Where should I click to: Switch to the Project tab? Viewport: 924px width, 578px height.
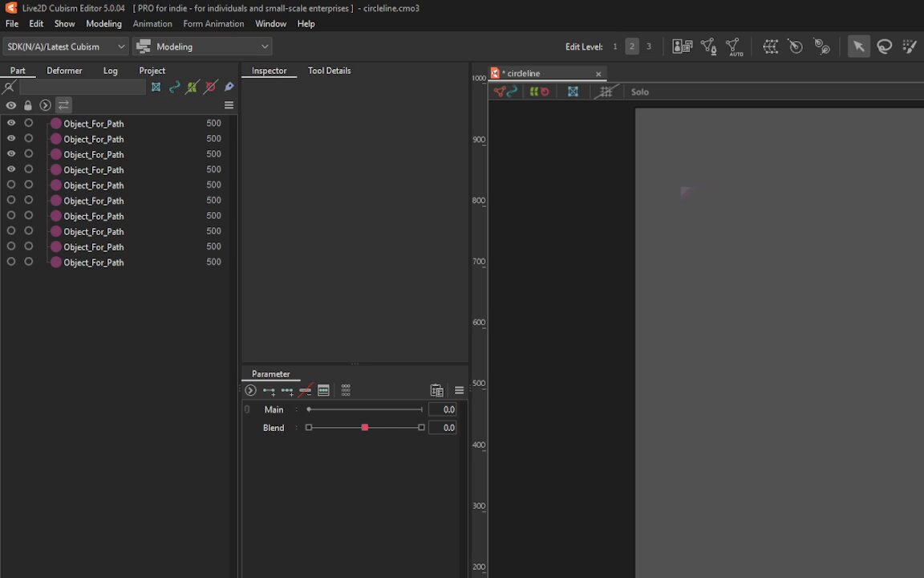[x=152, y=71]
